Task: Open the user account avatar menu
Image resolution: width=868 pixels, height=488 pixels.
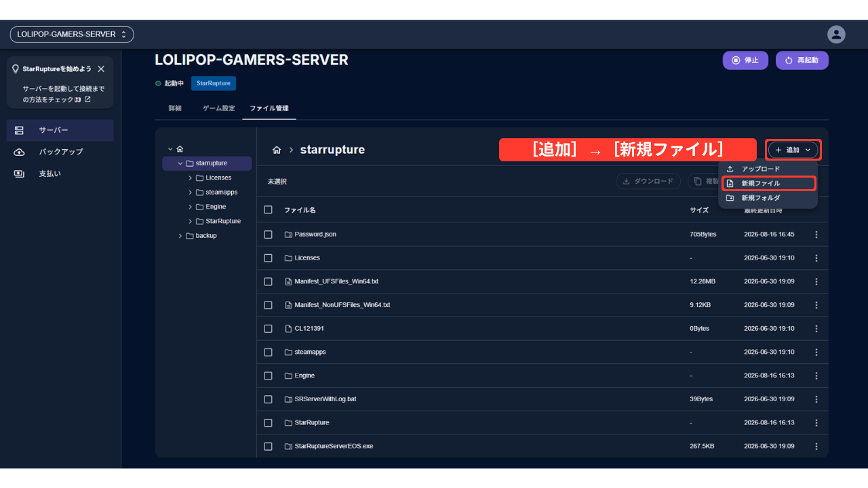Action: (836, 35)
